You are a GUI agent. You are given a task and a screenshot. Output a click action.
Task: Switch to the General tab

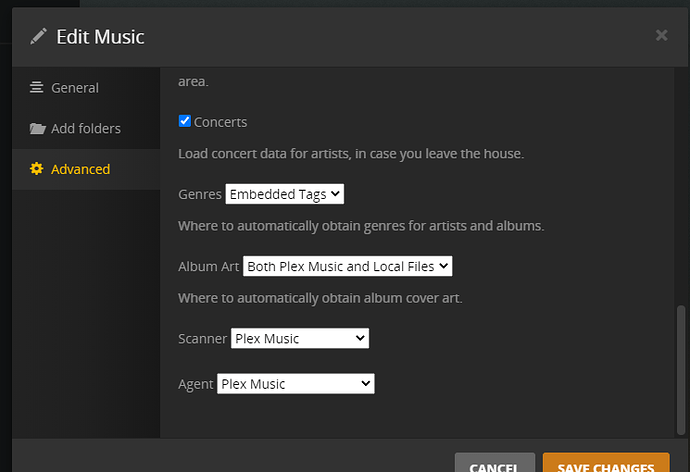[75, 88]
